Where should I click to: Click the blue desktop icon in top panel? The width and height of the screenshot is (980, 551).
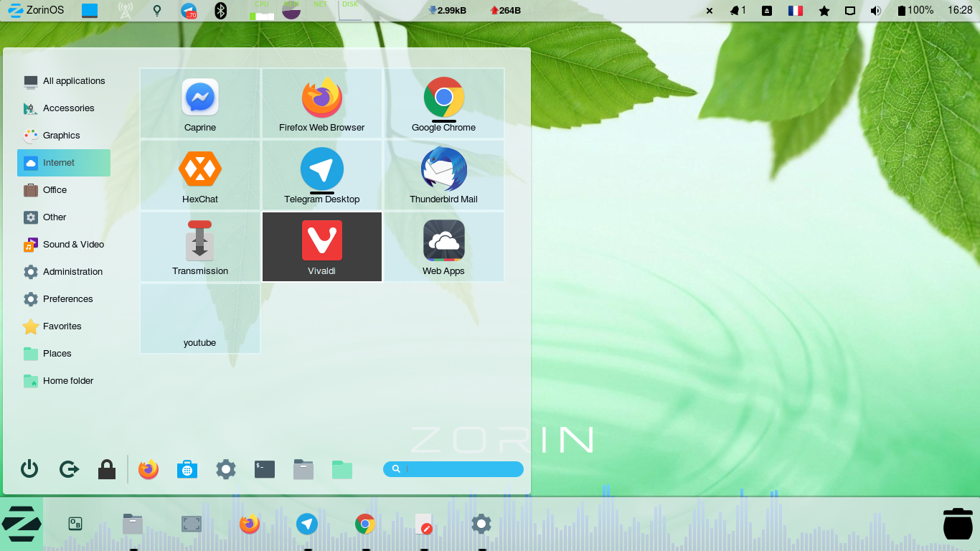click(90, 11)
